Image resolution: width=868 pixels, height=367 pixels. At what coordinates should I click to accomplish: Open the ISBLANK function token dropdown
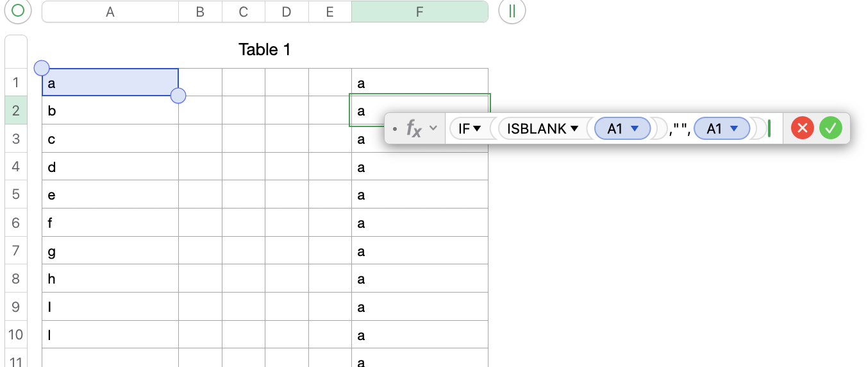tap(574, 129)
